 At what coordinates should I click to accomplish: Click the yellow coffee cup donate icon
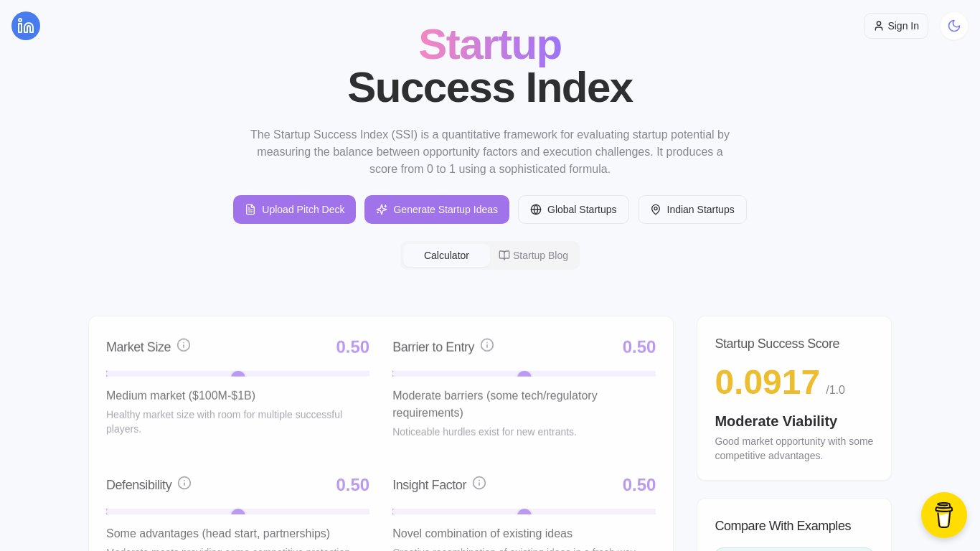pos(944,515)
